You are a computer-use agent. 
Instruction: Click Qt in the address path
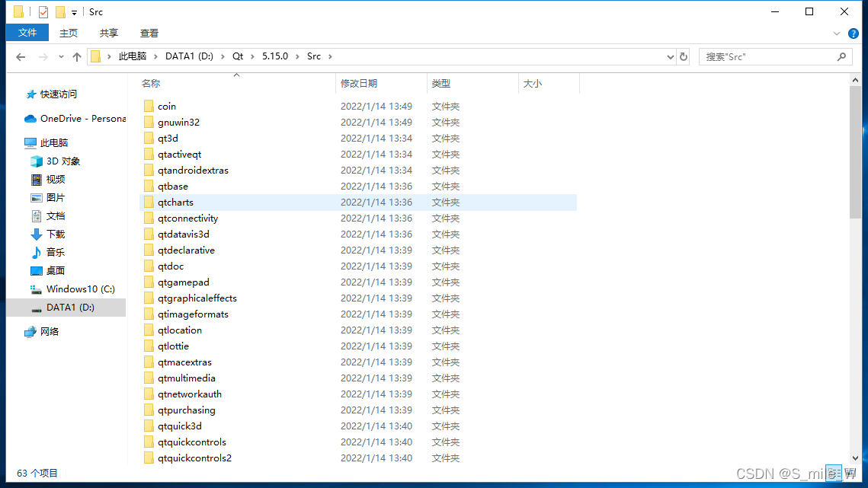pyautogui.click(x=238, y=56)
